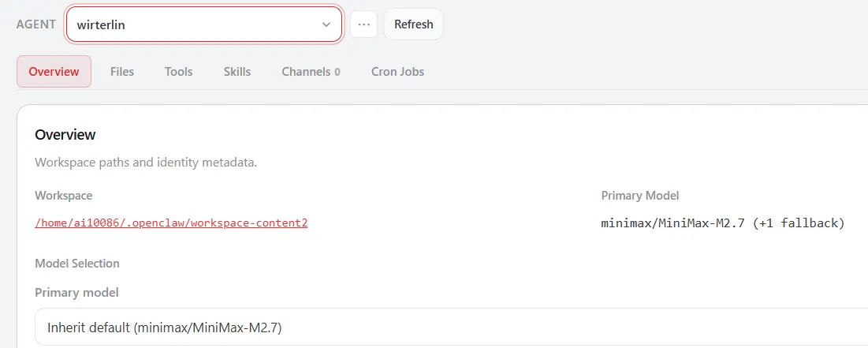
Task: Switch to the Channels tab
Action: pyautogui.click(x=306, y=71)
